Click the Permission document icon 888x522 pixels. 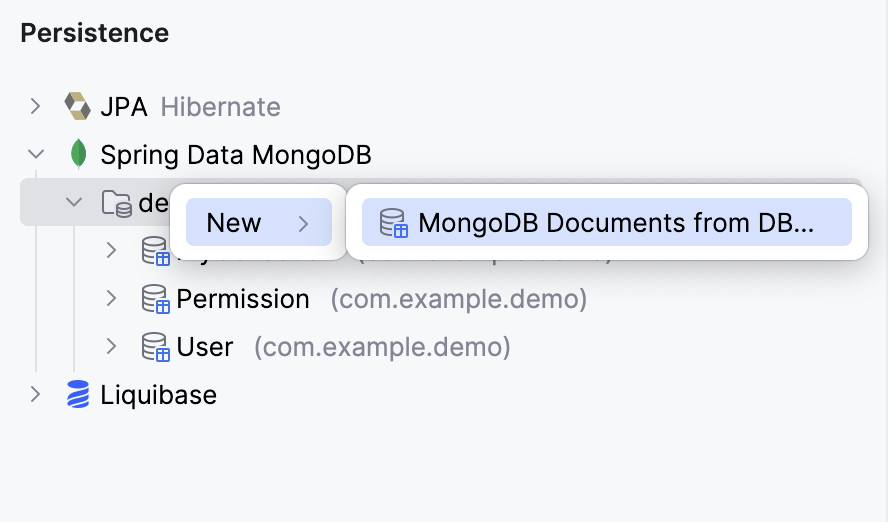click(155, 299)
